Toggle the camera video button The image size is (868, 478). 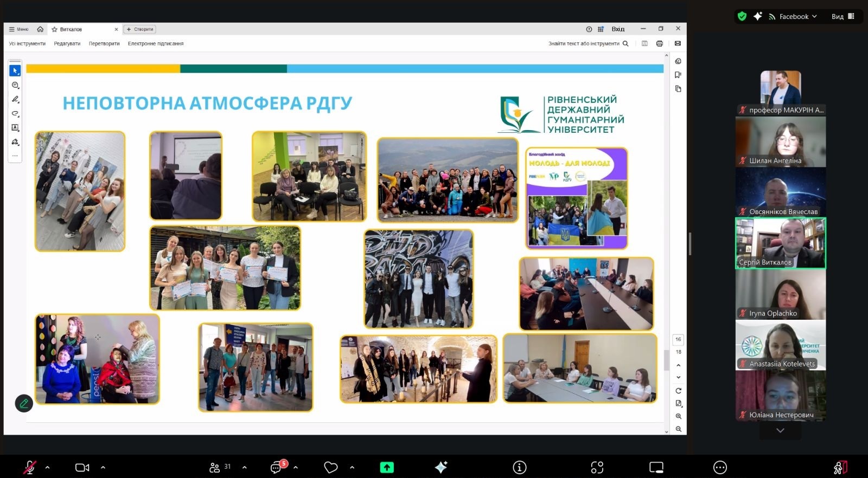[x=82, y=467]
